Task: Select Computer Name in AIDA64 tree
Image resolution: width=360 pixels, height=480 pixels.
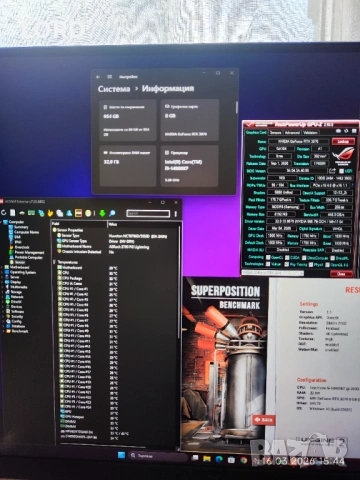Action: [26, 232]
